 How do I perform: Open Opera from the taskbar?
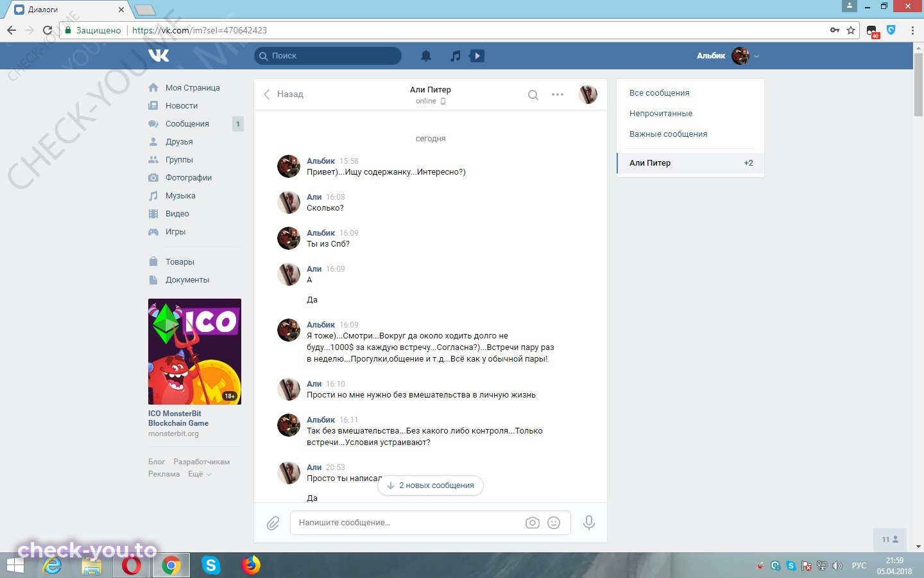[x=132, y=566]
